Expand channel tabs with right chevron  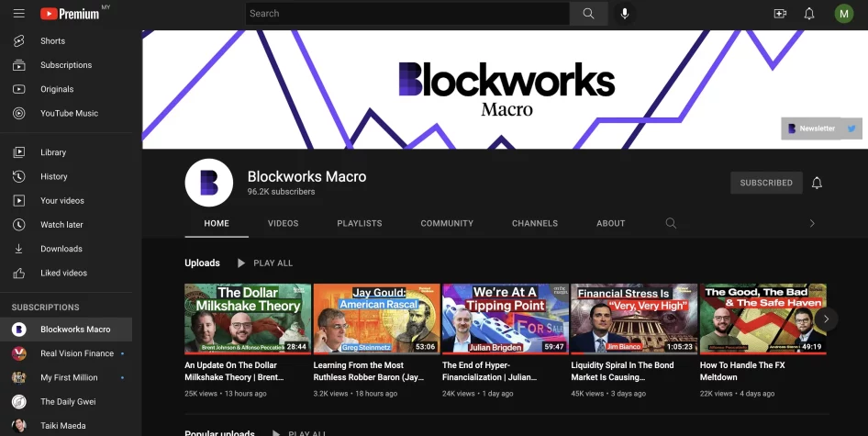[x=811, y=223]
